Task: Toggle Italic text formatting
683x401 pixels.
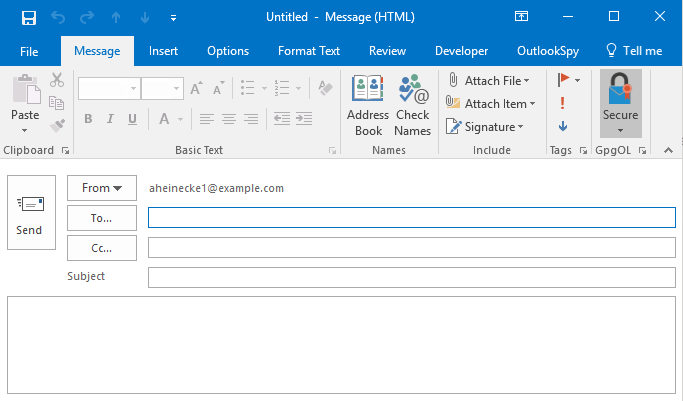Action: 111,119
